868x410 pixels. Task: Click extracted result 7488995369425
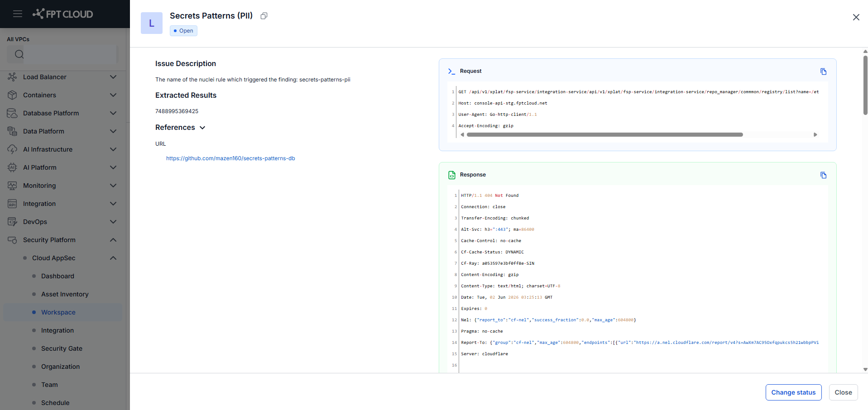click(x=177, y=111)
